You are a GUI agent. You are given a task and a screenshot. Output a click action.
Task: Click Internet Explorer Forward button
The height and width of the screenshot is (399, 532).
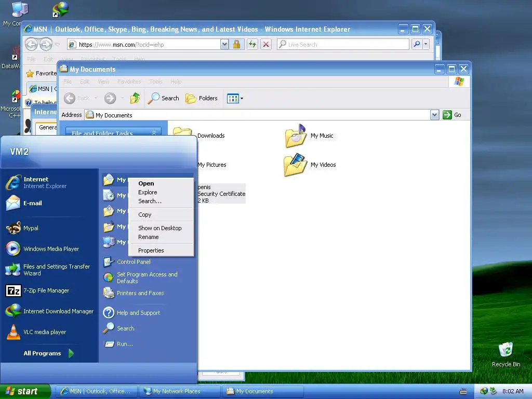coord(46,44)
